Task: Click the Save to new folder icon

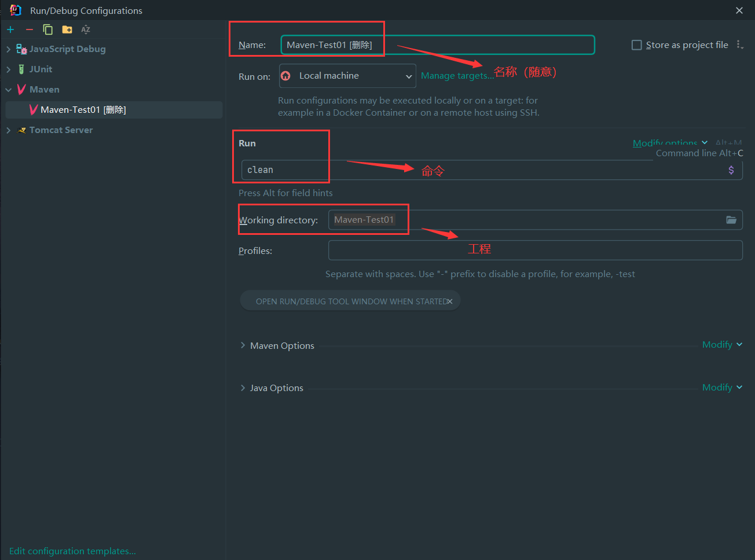Action: (67, 30)
